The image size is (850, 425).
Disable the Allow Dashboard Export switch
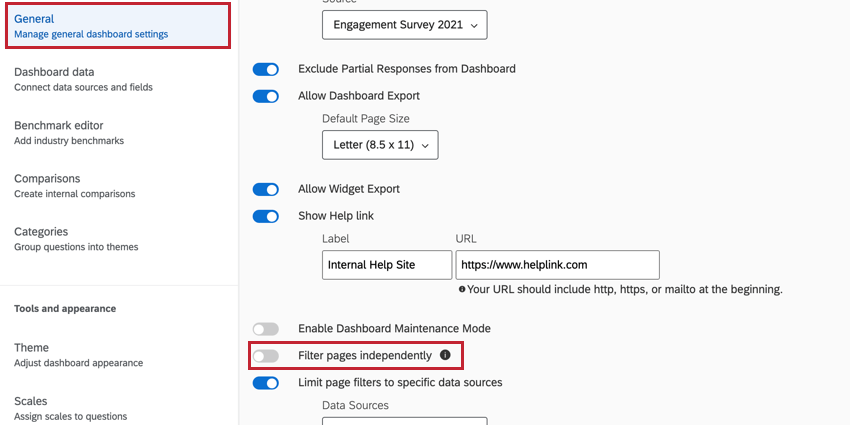tap(265, 96)
